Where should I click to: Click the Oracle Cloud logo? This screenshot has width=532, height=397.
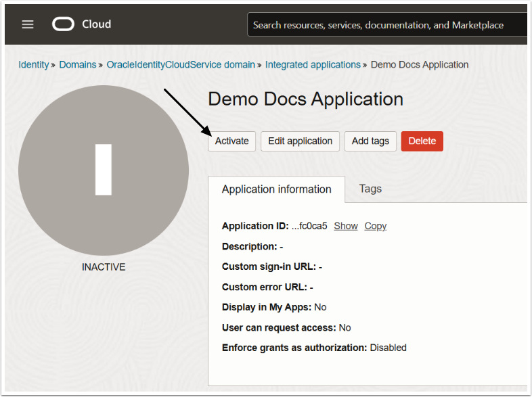point(81,24)
